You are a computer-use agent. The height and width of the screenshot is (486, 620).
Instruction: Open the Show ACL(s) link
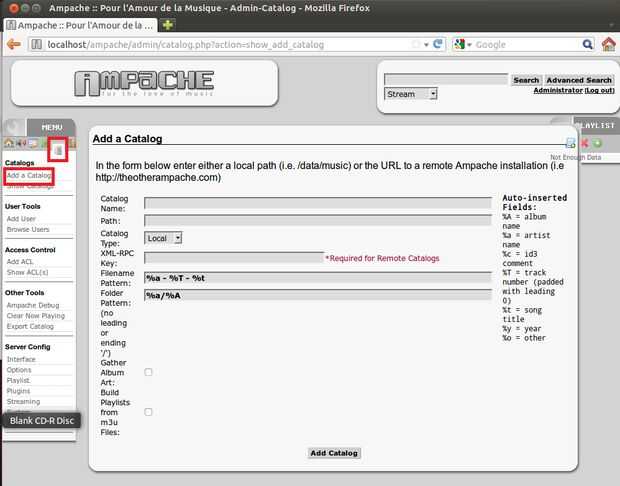coord(27,272)
